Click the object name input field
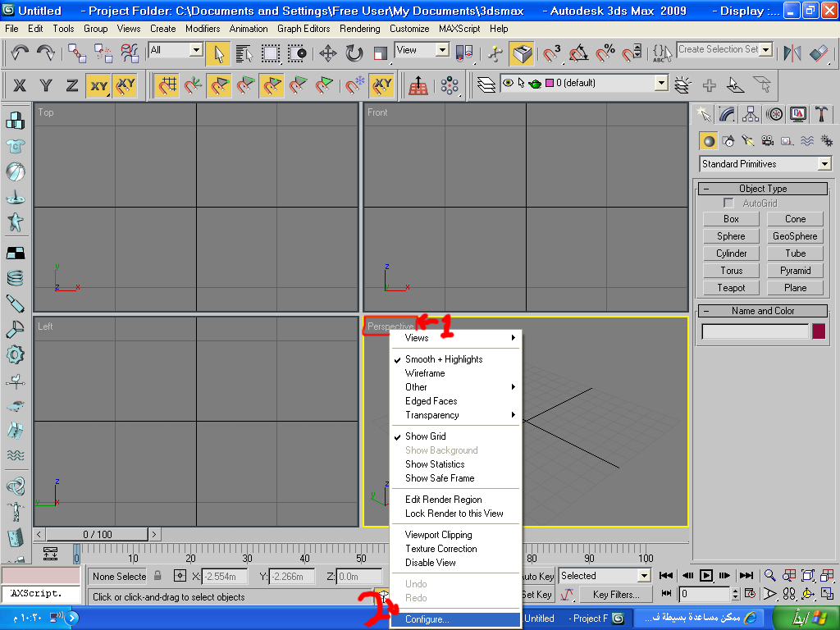 coord(755,331)
